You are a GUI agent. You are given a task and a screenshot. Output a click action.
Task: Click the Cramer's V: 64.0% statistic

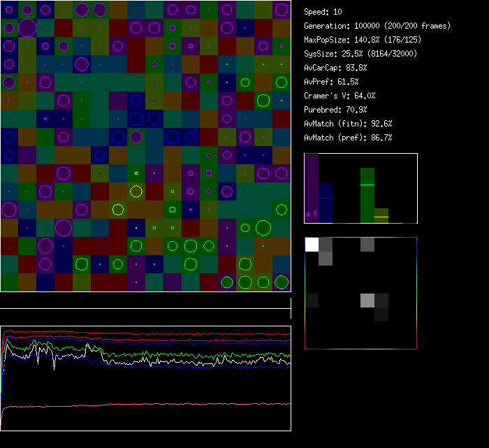340,96
